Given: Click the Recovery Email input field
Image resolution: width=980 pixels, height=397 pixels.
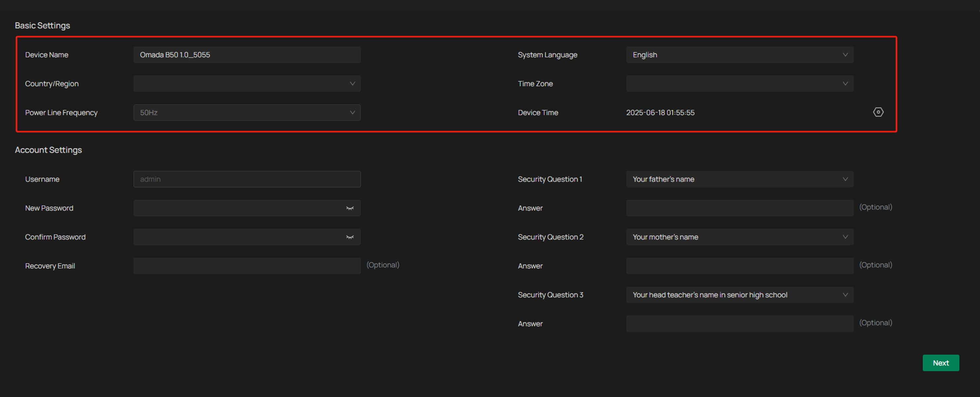Looking at the screenshot, I should [247, 266].
